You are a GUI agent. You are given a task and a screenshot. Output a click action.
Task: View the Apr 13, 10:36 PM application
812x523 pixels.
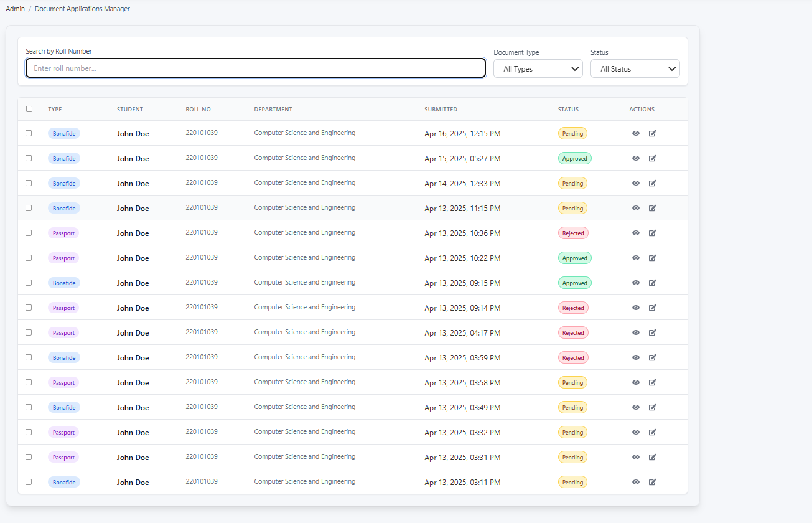point(636,233)
